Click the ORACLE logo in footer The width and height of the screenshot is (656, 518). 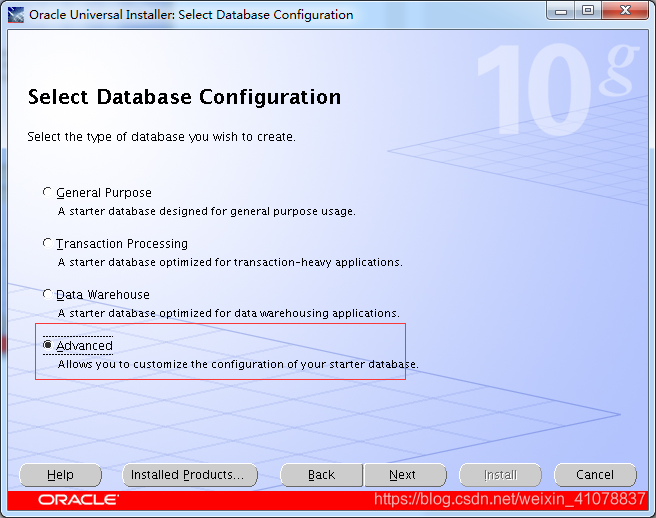point(78,500)
